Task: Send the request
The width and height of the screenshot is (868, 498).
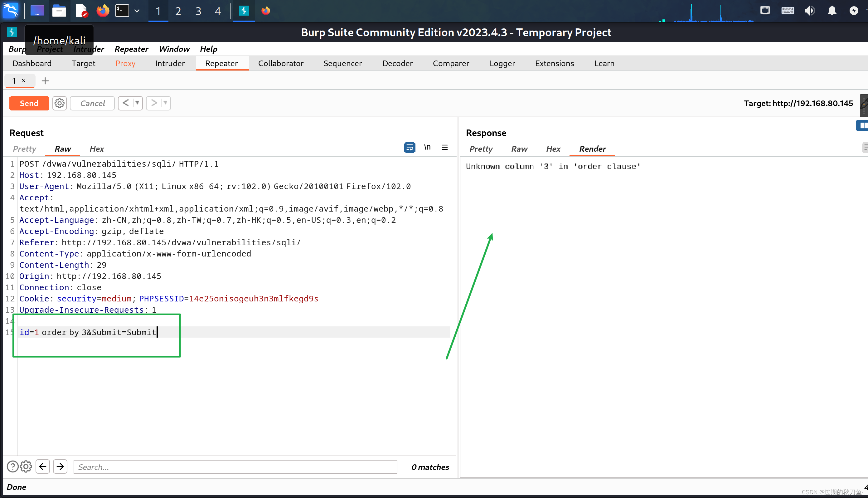Action: pos(29,103)
